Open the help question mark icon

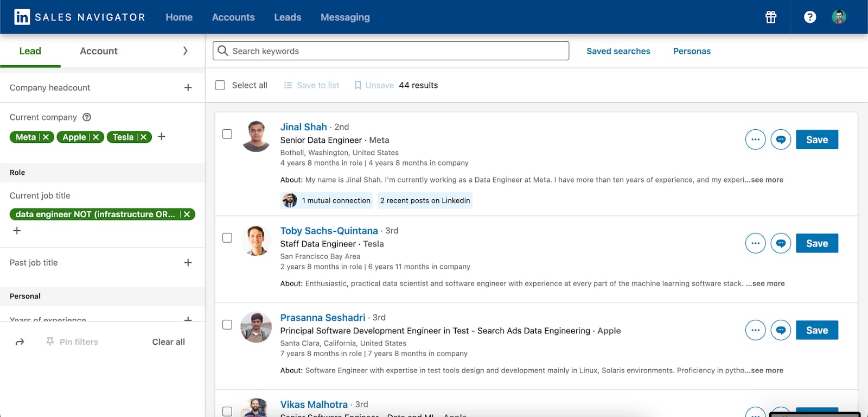click(x=810, y=17)
